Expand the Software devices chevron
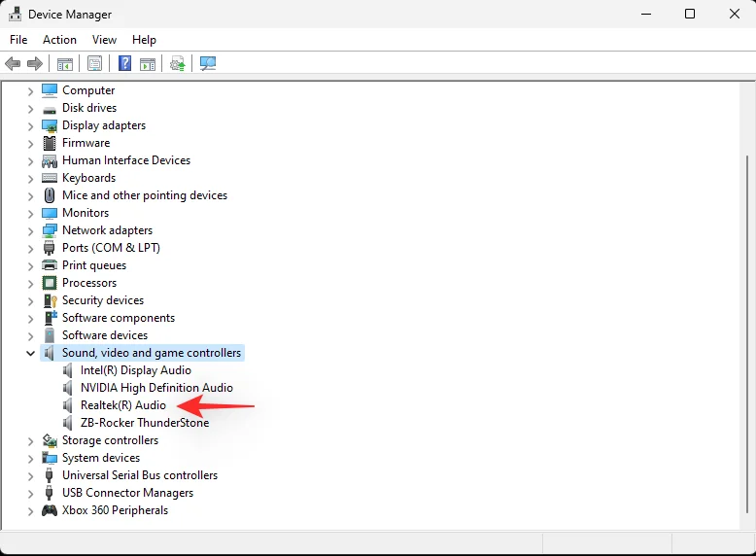The height and width of the screenshot is (556, 756). point(30,335)
